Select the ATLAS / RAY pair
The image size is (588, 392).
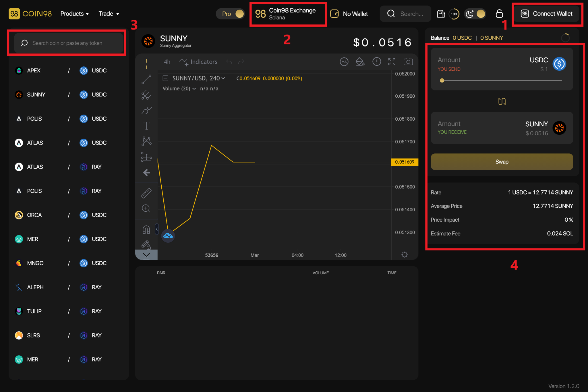[69, 167]
